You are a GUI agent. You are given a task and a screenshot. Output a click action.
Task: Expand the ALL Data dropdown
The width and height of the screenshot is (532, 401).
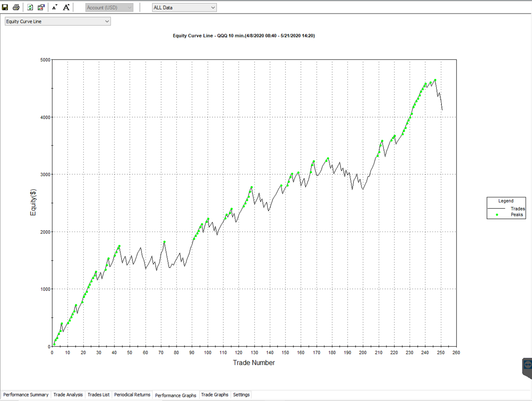(184, 8)
